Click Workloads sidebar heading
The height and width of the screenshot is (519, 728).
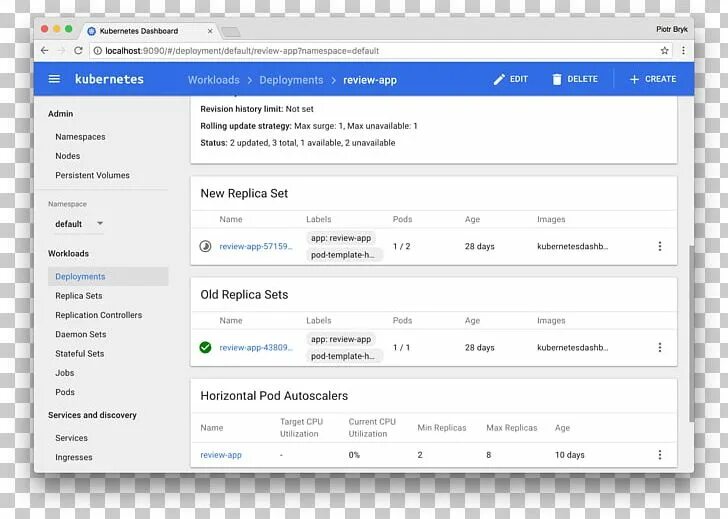click(68, 253)
